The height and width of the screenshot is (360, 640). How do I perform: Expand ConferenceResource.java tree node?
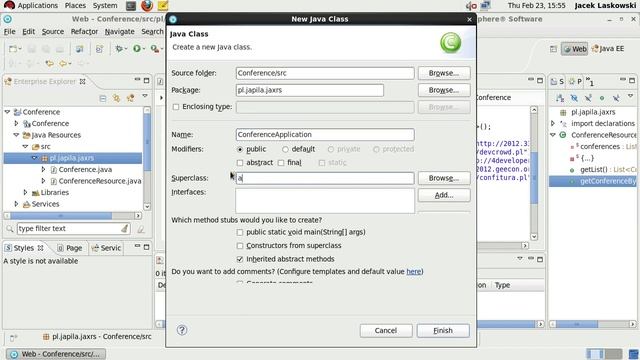coord(43,181)
